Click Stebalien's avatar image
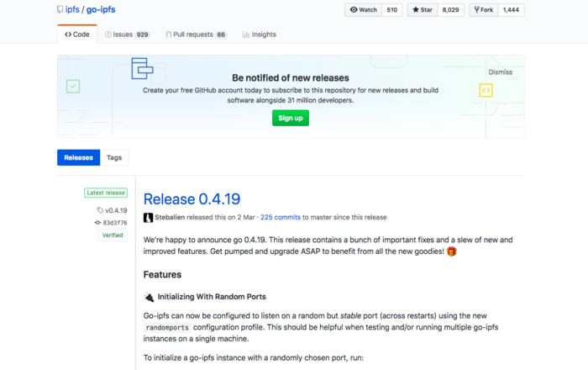The height and width of the screenshot is (370, 588). tap(148, 218)
